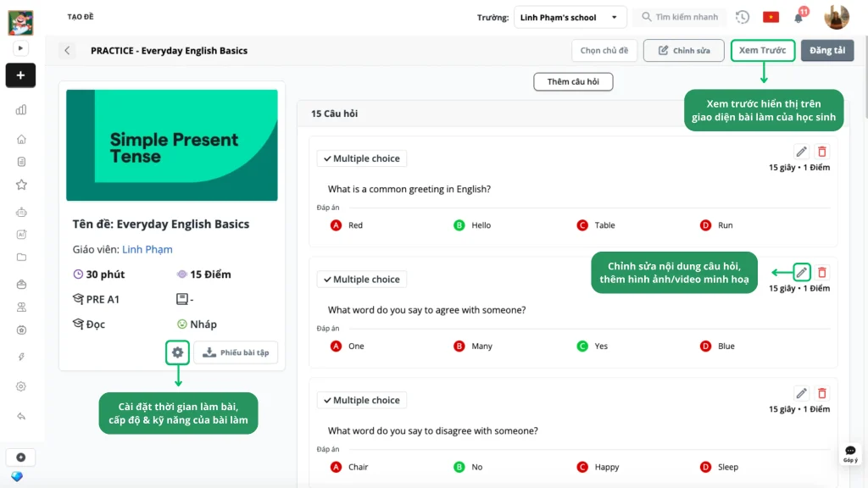Expand the sidebar with the arrow toggle
Viewport: 868px width, 488px height.
tap(20, 49)
